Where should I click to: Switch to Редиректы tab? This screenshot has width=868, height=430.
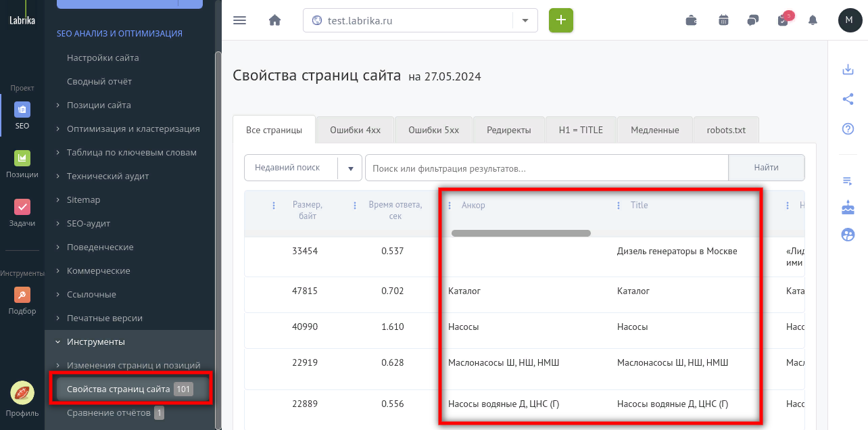[x=509, y=130]
